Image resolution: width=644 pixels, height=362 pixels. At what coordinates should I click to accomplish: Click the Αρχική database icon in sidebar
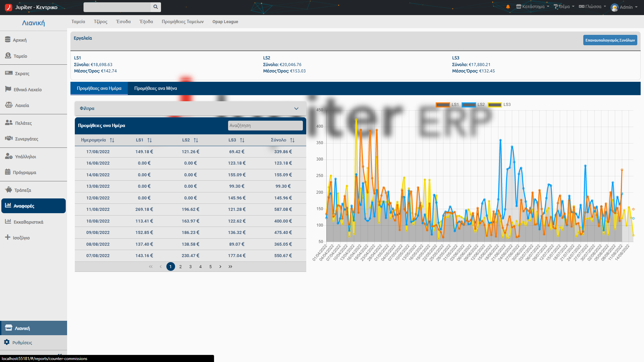(8, 40)
